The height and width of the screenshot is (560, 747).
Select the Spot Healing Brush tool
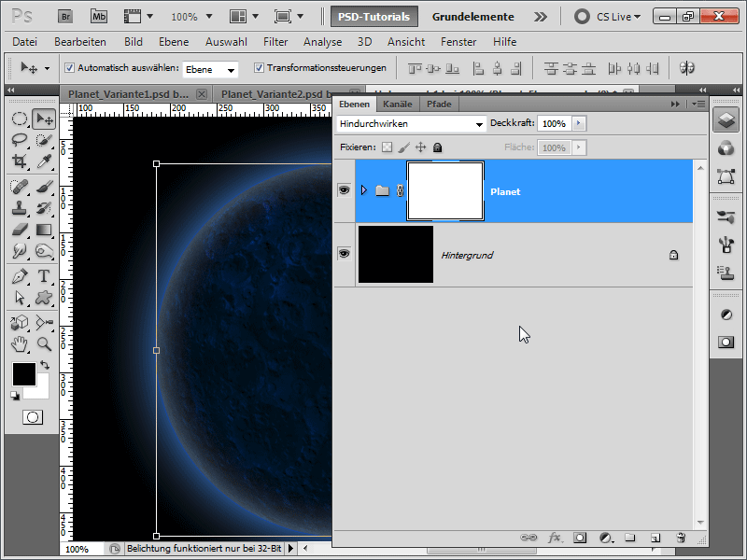point(19,187)
